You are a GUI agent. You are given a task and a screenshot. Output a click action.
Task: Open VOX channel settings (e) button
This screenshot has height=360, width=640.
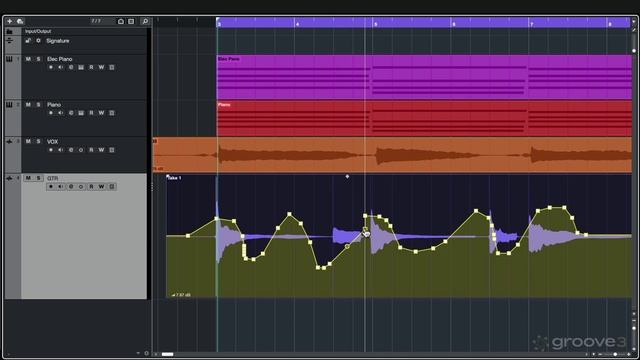[71, 150]
